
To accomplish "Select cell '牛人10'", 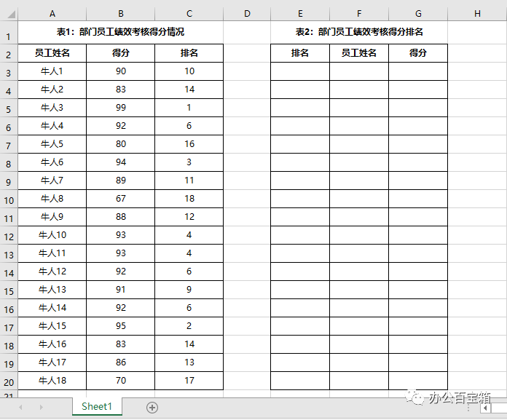I will [52, 235].
